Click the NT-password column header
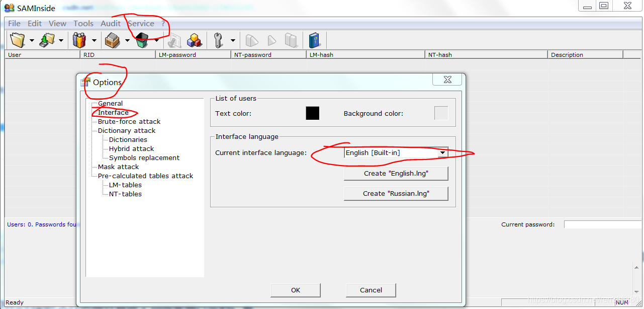The width and height of the screenshot is (644, 309). [x=269, y=55]
